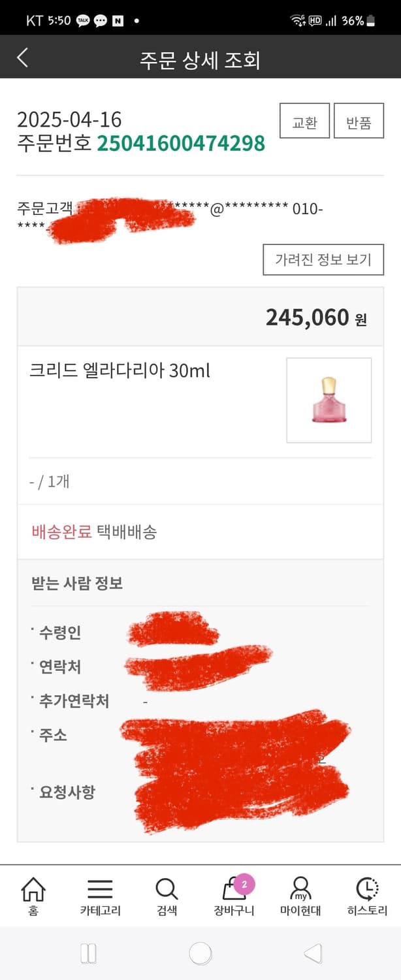Tap the back arrow in the header
The width and height of the screenshot is (401, 980).
[x=23, y=57]
